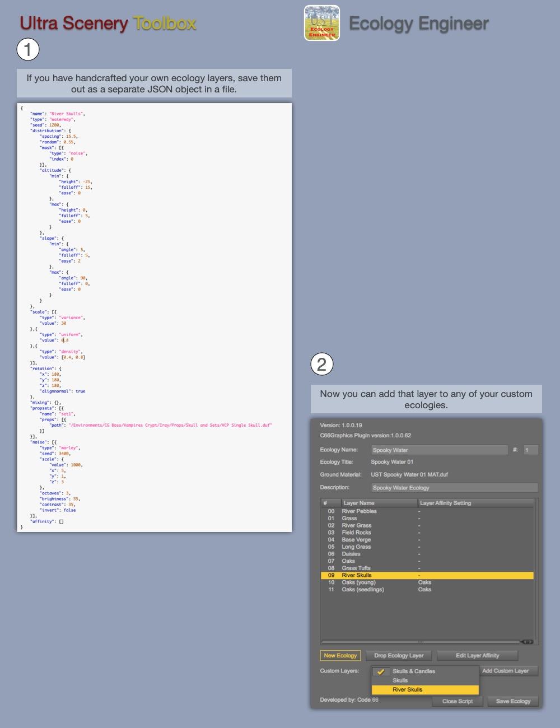
Task: Click Add Custom Layer button
Action: point(508,671)
